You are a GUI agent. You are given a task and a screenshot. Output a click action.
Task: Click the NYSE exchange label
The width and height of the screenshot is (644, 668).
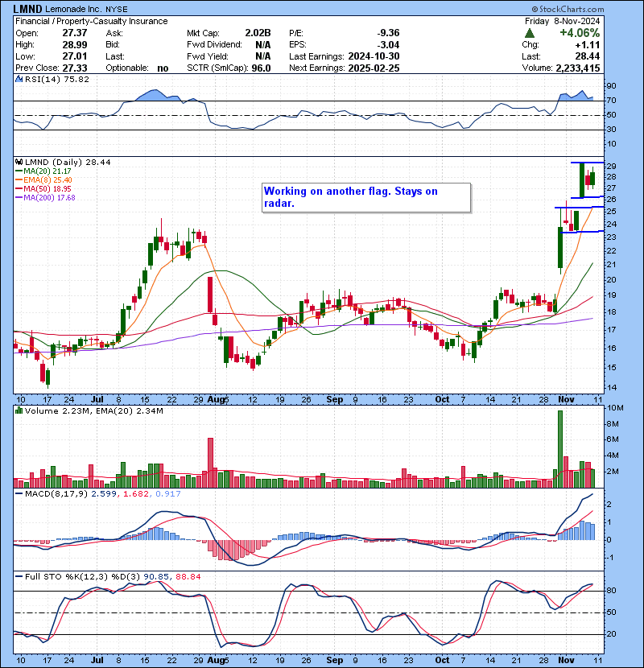[x=117, y=9]
